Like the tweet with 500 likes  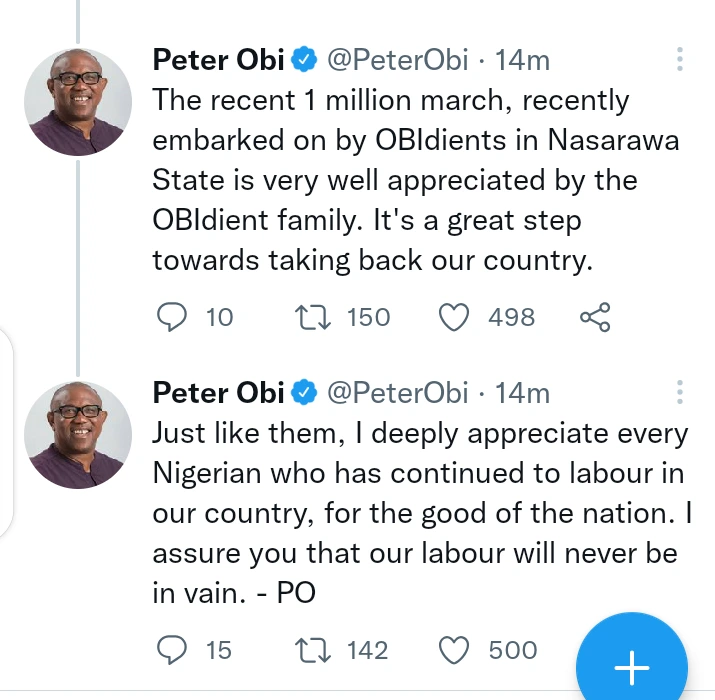[455, 651]
